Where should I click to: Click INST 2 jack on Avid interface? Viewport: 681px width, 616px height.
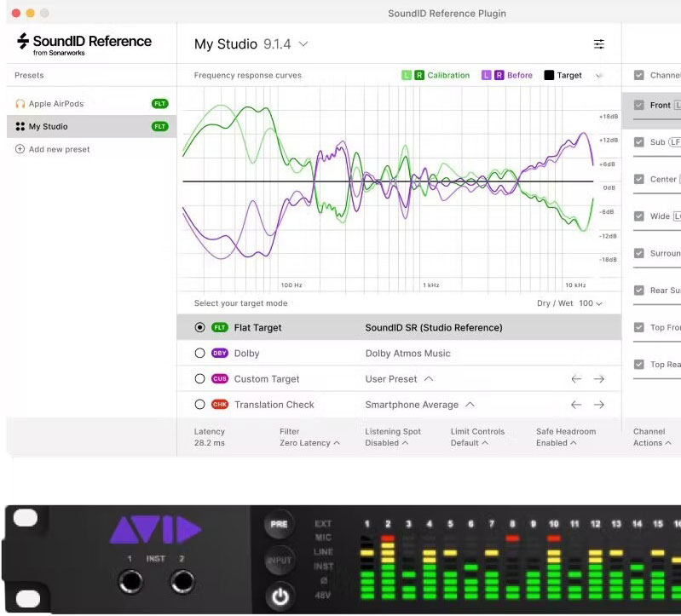182,582
